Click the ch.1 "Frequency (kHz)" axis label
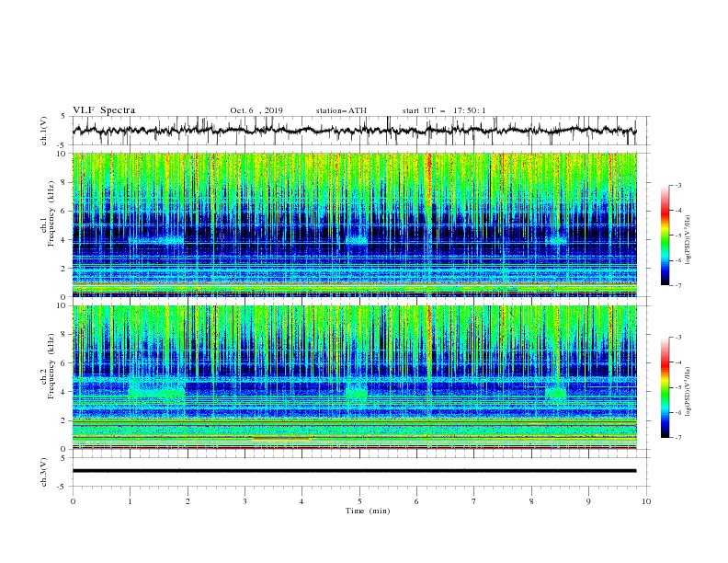The width and height of the screenshot is (728, 563). (51, 214)
